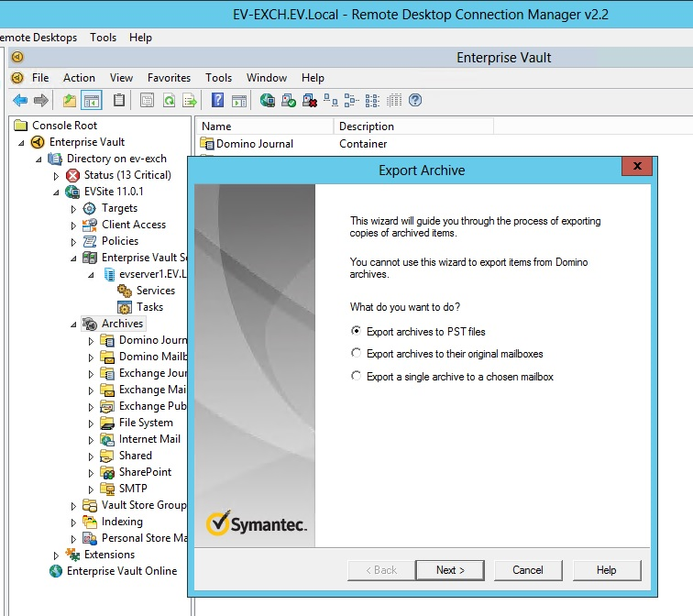Expand the Policies node
This screenshot has width=693, height=616.
[73, 242]
